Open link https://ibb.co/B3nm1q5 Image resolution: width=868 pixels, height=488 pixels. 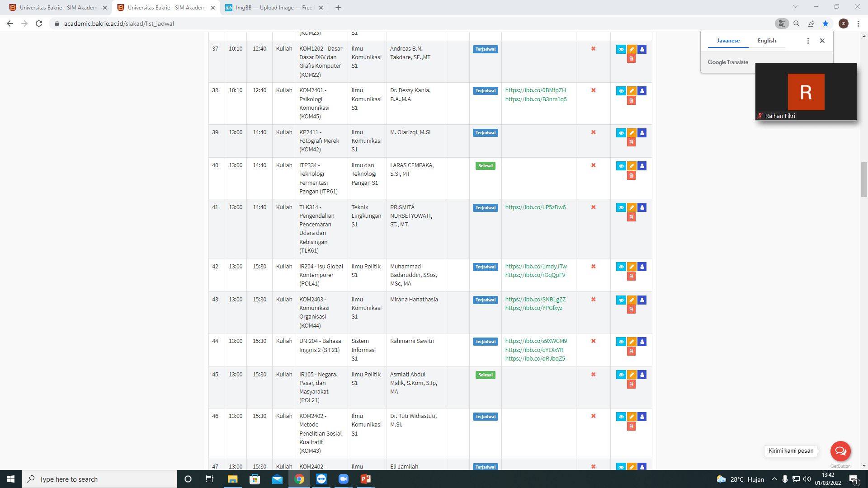pos(536,99)
